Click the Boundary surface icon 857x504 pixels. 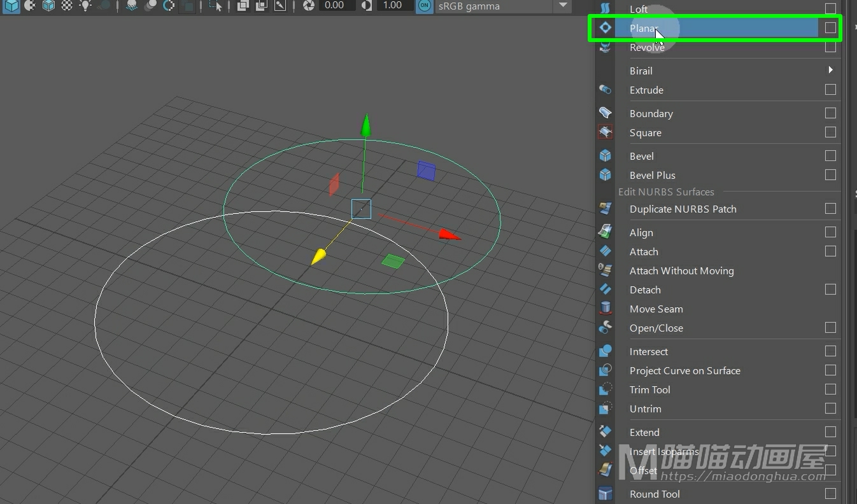coord(605,113)
